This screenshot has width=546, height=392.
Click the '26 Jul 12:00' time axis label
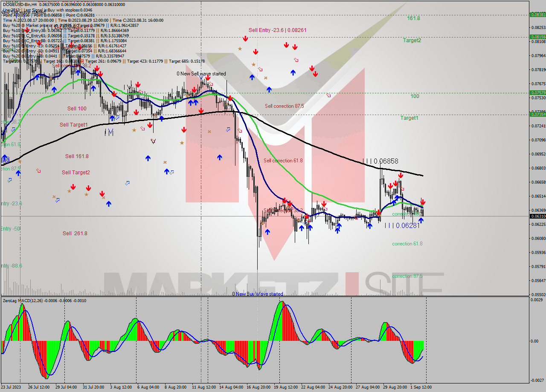click(x=39, y=387)
